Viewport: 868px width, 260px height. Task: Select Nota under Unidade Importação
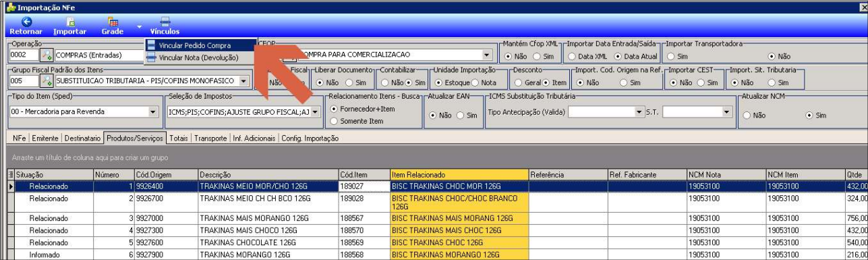(x=479, y=83)
